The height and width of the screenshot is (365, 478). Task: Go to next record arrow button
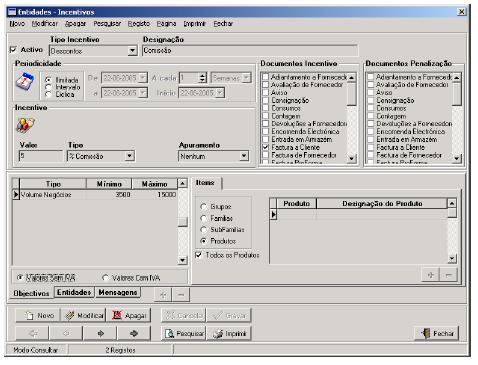click(100, 333)
